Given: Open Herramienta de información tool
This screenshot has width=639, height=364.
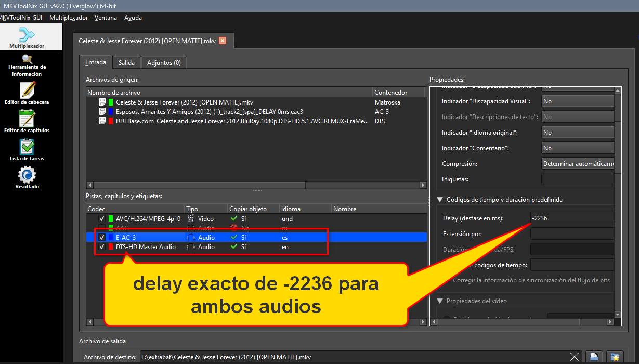Looking at the screenshot, I should 27,66.
